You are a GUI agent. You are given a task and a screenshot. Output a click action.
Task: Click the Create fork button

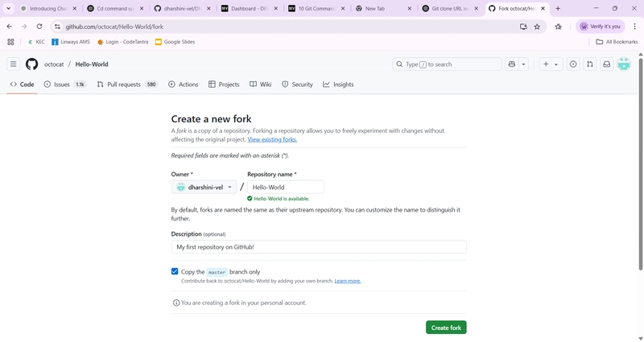(x=446, y=328)
